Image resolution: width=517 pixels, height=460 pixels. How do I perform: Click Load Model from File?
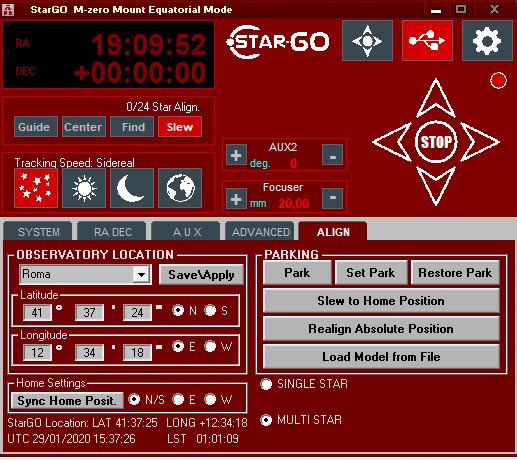pos(381,357)
